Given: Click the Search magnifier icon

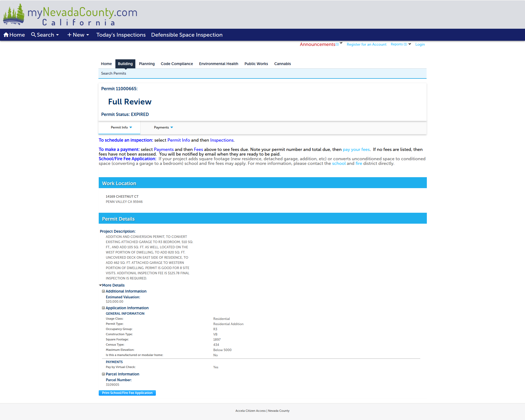Looking at the screenshot, I should 33,35.
